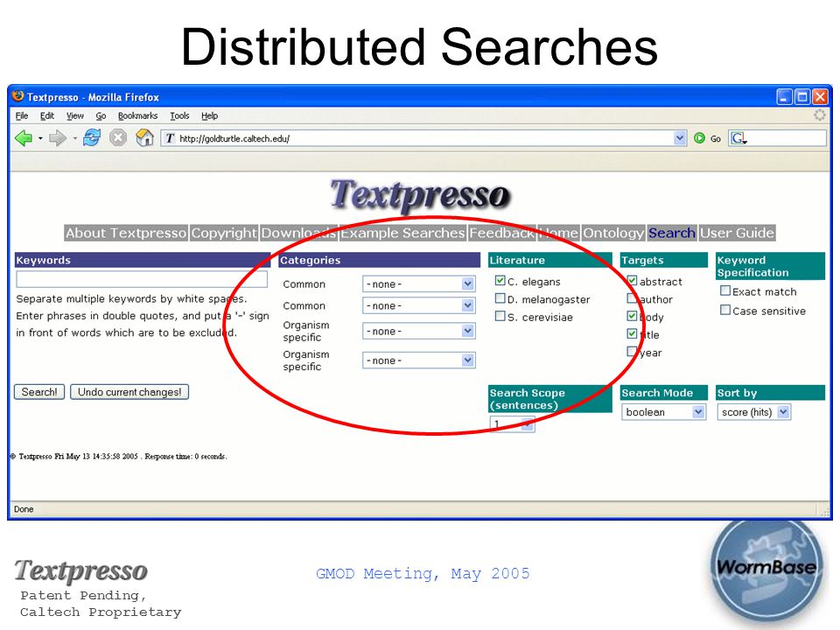Screen dimensions: 840x630
Task: Open the Example Searches link
Action: click(402, 233)
